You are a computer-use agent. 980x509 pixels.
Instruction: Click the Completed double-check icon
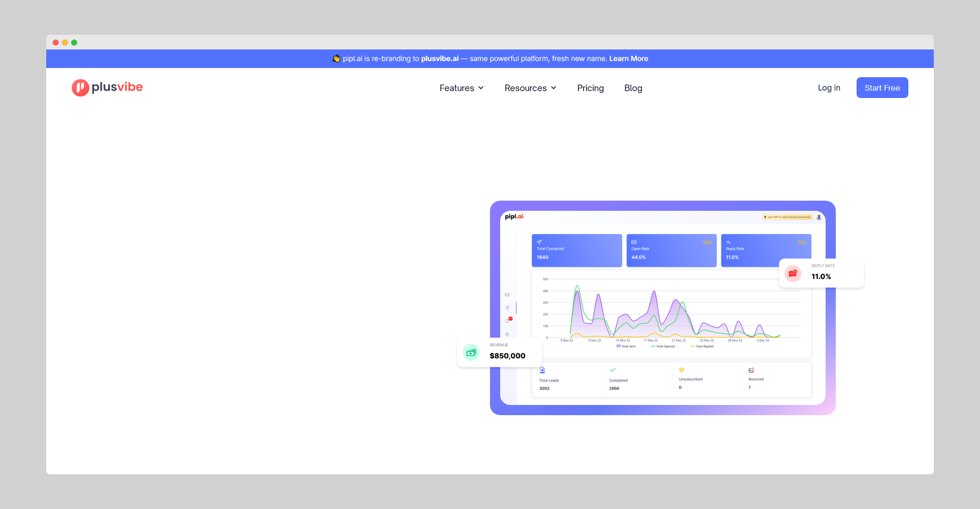(612, 370)
